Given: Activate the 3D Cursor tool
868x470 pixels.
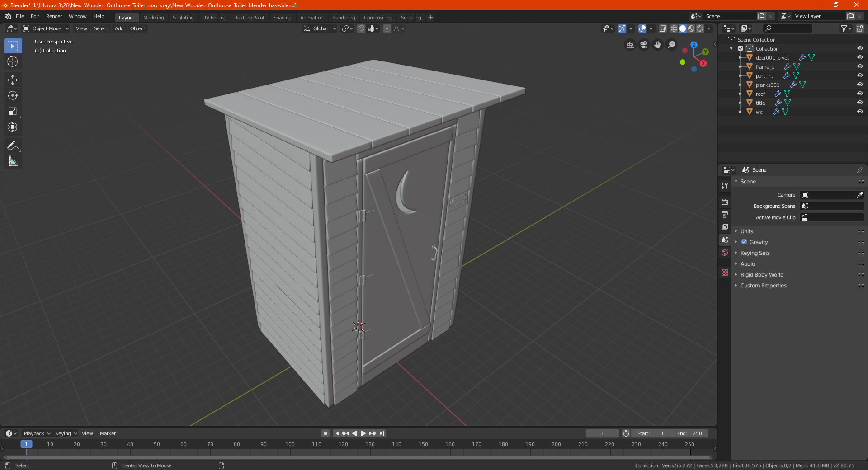Looking at the screenshot, I should (13, 61).
